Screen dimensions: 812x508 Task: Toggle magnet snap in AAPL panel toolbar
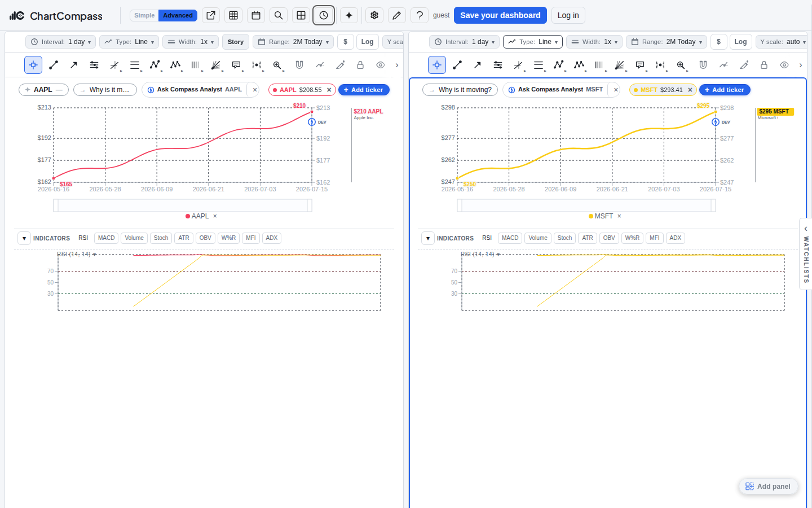coord(299,65)
